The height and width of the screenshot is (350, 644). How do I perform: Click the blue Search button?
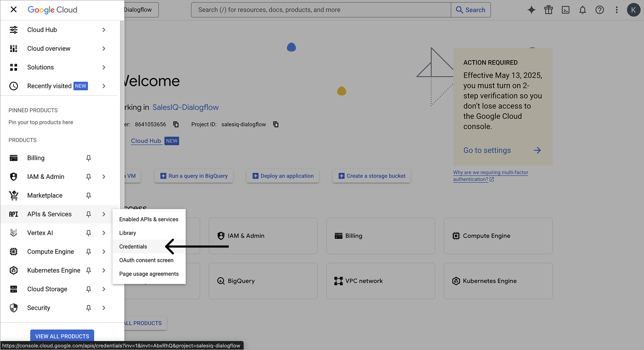[x=471, y=10]
